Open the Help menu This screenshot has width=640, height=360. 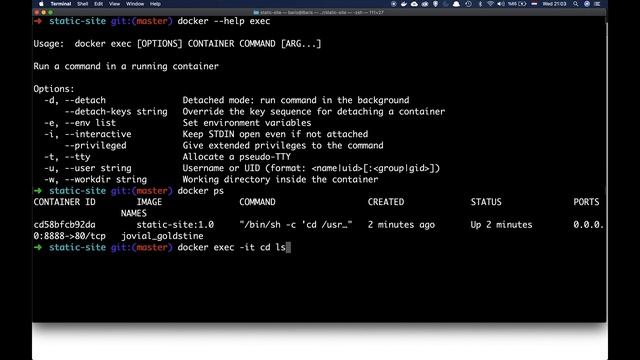click(x=155, y=4)
